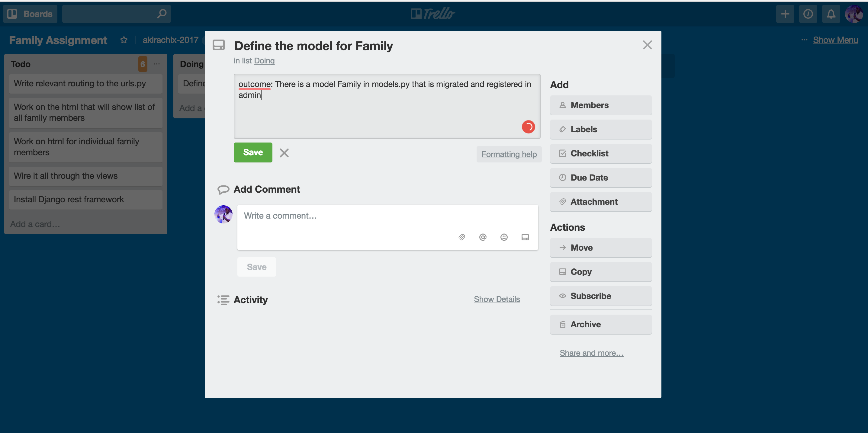Click the attachment paperclip icon in comment box
This screenshot has height=433, width=868.
(x=461, y=237)
